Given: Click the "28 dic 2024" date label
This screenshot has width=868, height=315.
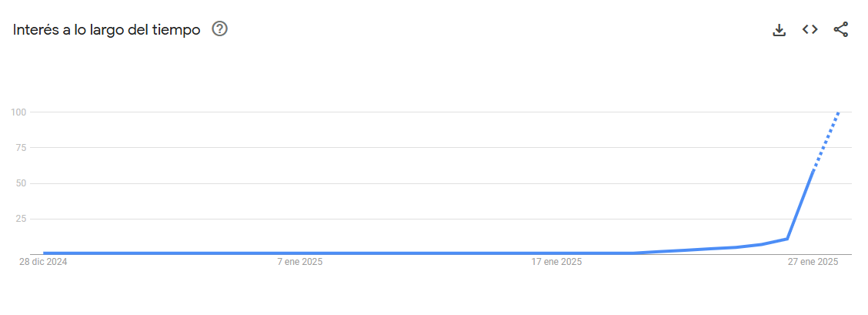Looking at the screenshot, I should tap(43, 262).
